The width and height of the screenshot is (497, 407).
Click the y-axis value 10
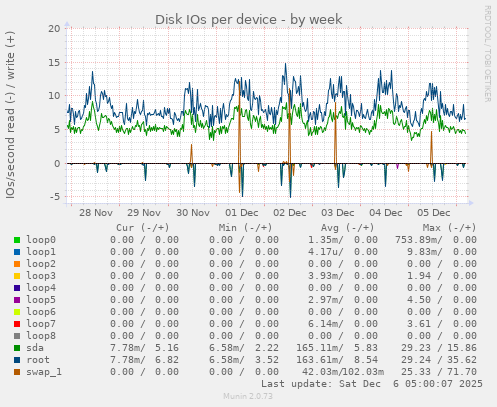(54, 96)
